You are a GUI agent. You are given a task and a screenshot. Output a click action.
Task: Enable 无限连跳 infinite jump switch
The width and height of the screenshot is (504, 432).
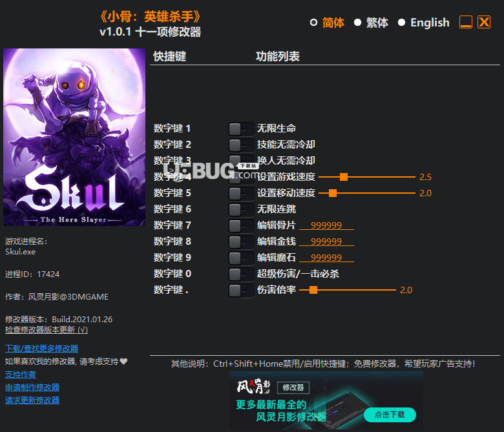coord(241,210)
